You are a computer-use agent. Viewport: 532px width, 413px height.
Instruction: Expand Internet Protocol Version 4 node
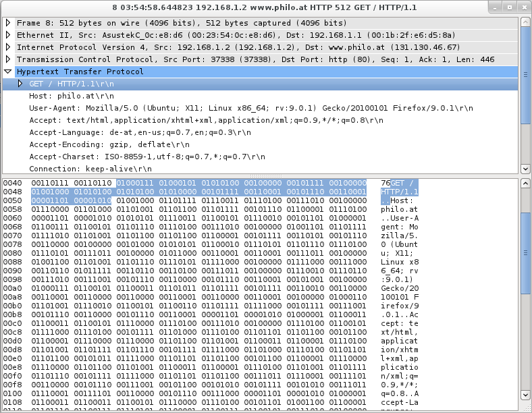(x=8, y=47)
